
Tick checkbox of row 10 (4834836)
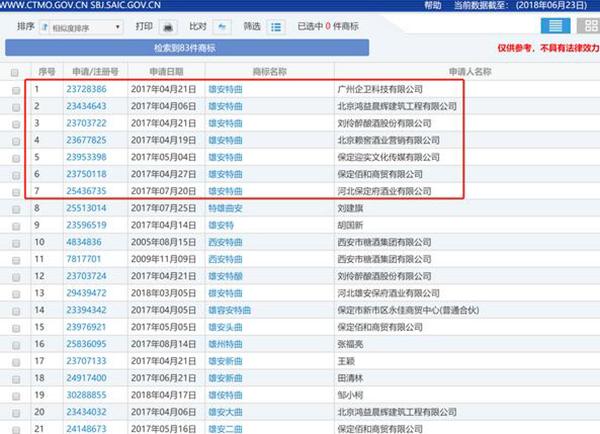[x=16, y=243]
